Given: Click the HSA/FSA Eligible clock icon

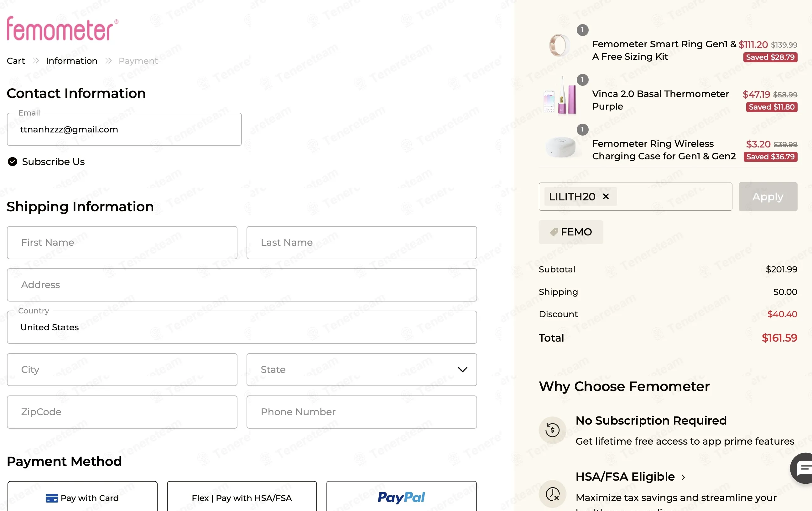Looking at the screenshot, I should (552, 494).
